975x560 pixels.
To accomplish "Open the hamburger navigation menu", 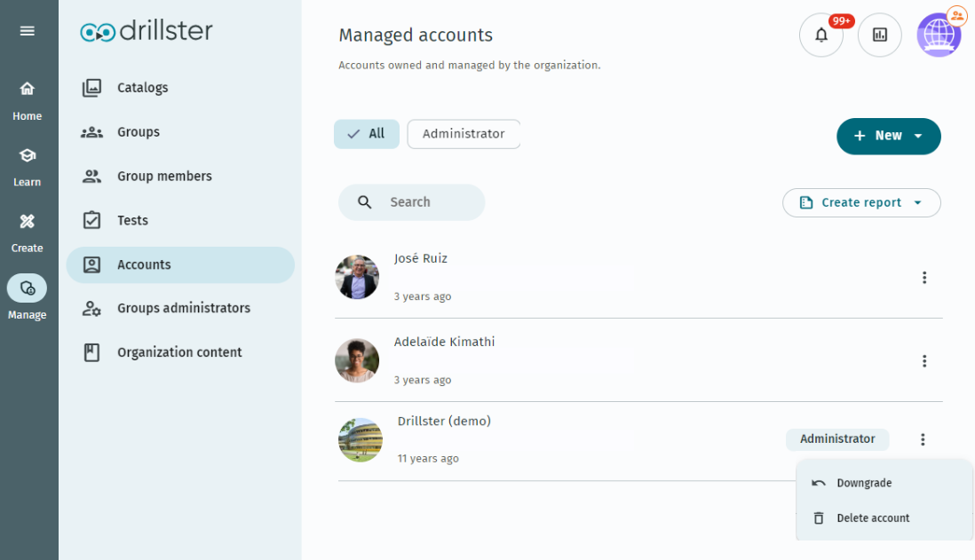I will coord(27,30).
